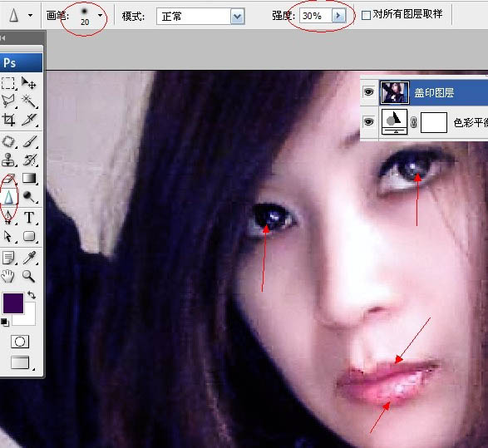Enable sample all layers checkbox
Screen dimensions: 488x448
367,15
